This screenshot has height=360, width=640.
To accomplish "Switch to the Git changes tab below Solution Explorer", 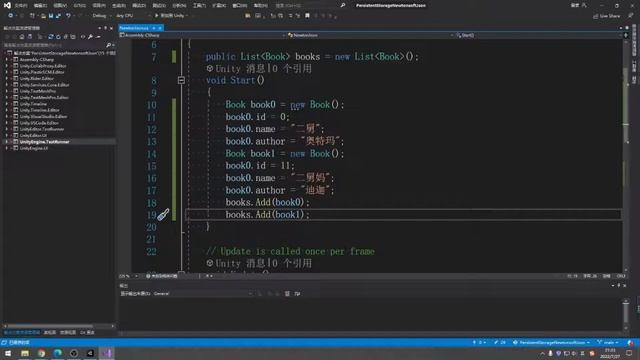I will [87, 333].
